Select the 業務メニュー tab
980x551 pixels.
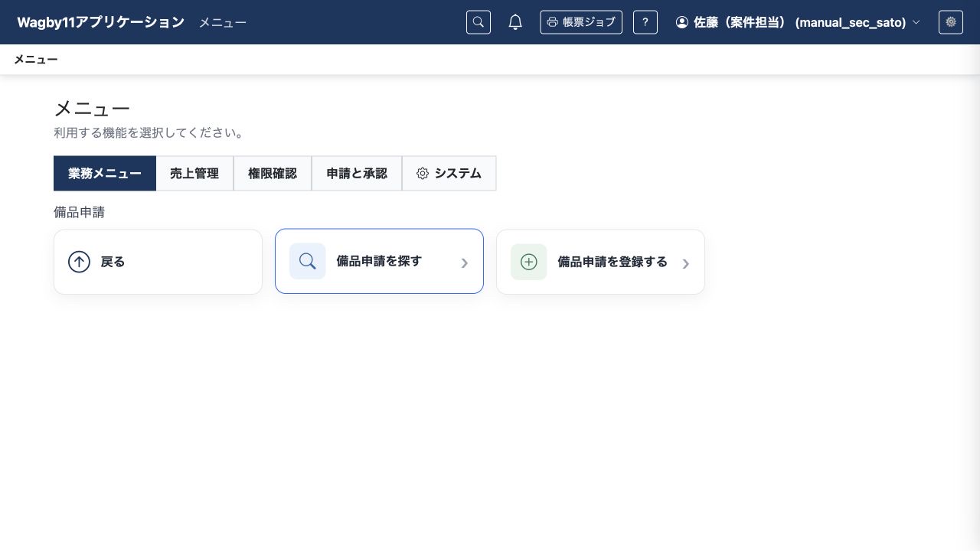click(x=105, y=173)
